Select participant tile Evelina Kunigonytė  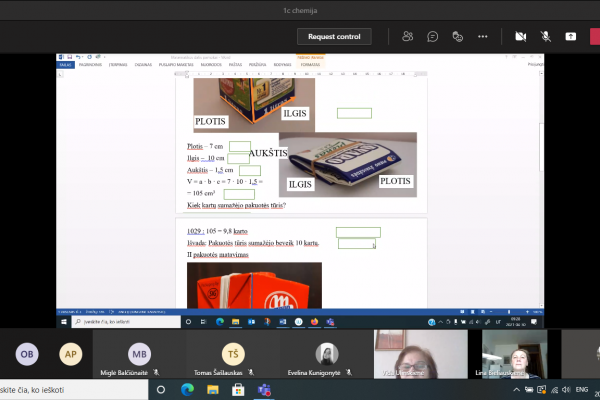pyautogui.click(x=326, y=354)
